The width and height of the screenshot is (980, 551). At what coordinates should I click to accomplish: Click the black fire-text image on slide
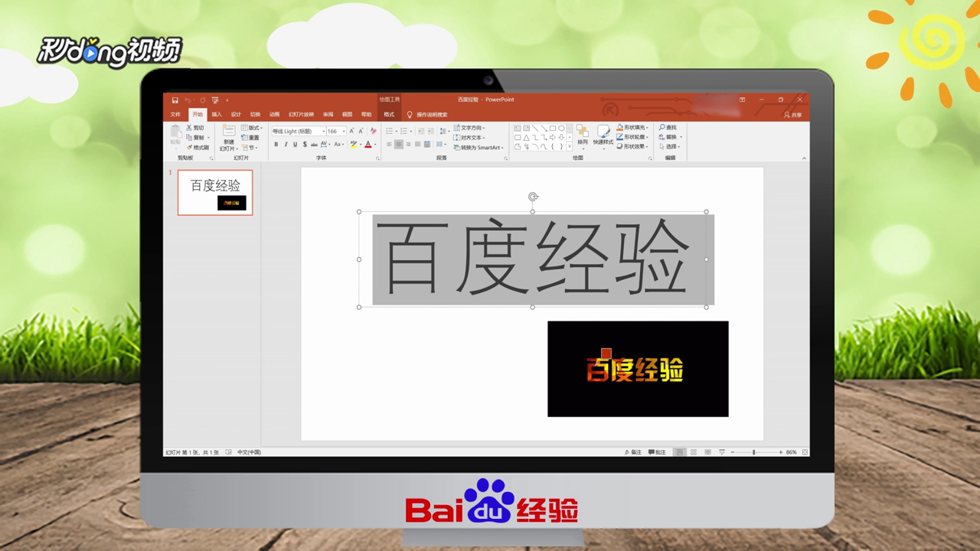[638, 369]
